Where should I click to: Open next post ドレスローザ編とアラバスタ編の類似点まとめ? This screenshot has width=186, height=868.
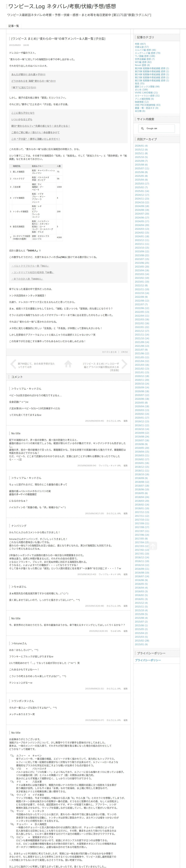(101, 367)
